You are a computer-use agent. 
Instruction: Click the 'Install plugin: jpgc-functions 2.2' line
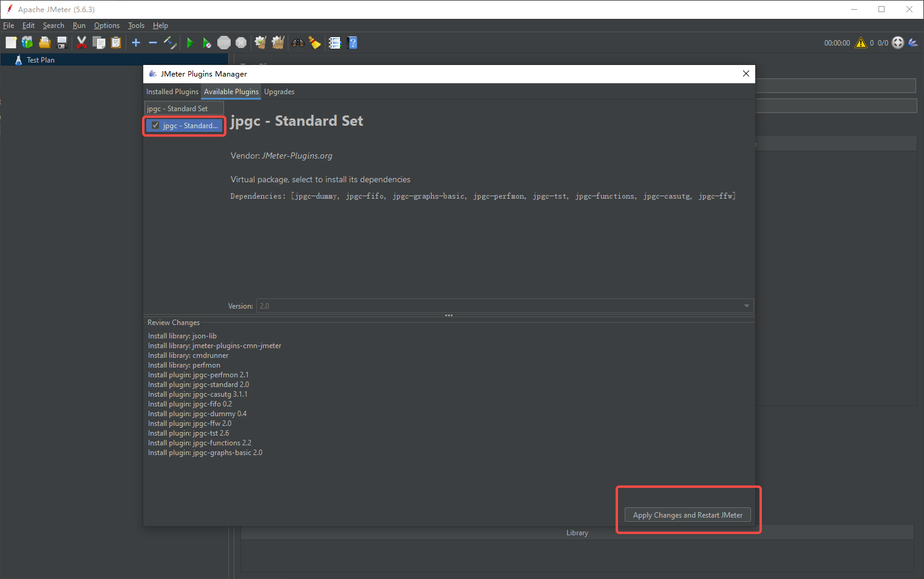coord(200,443)
